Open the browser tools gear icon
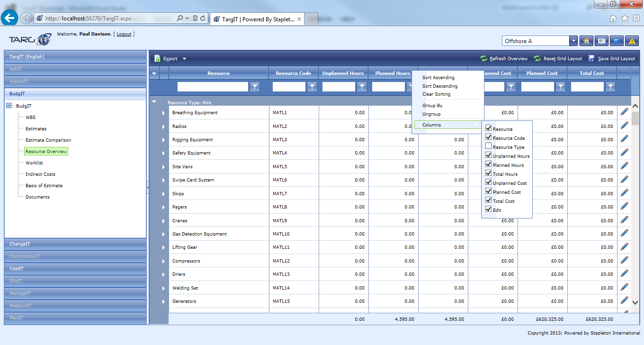Image resolution: width=644 pixels, height=345 pixels. [636, 18]
